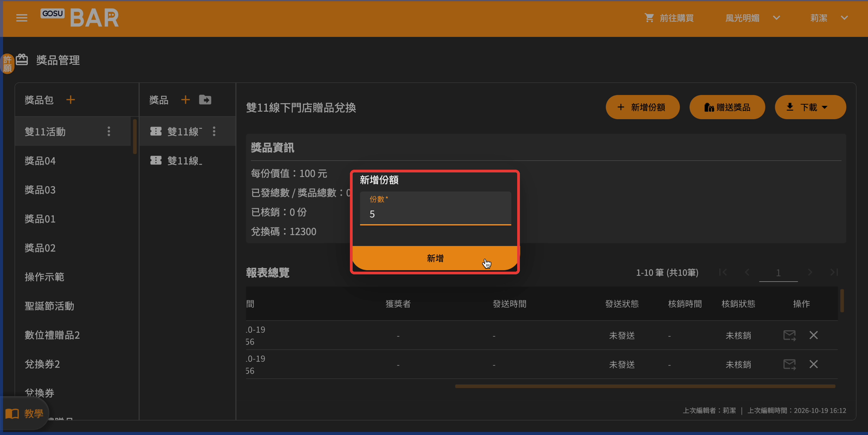868x435 pixels.
Task: Select 獎品02 prize pack
Action: [74, 248]
